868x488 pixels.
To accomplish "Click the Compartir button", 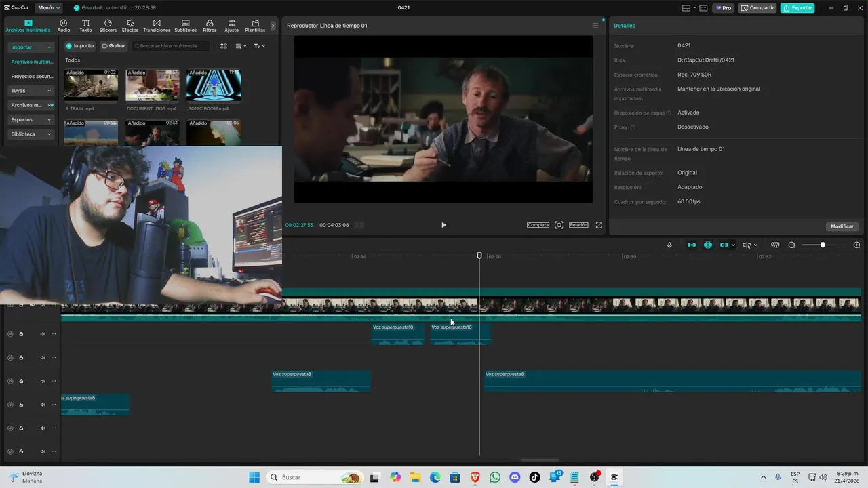I will click(x=757, y=8).
